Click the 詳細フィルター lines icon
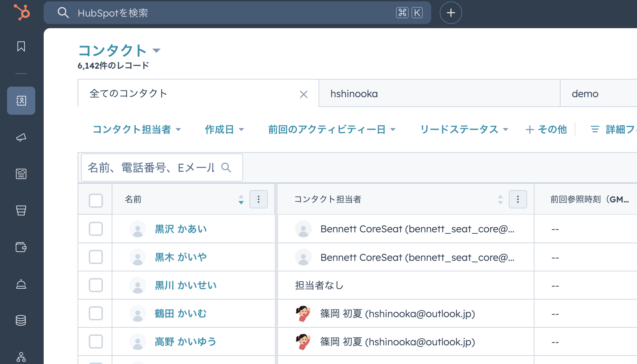Image resolution: width=637 pixels, height=364 pixels. [x=595, y=129]
